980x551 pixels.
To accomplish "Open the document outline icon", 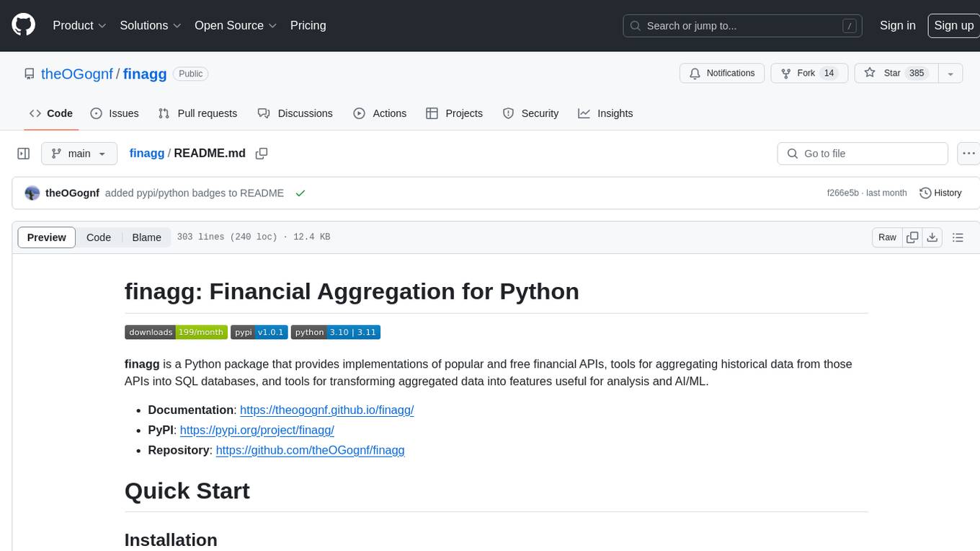I will tap(958, 237).
